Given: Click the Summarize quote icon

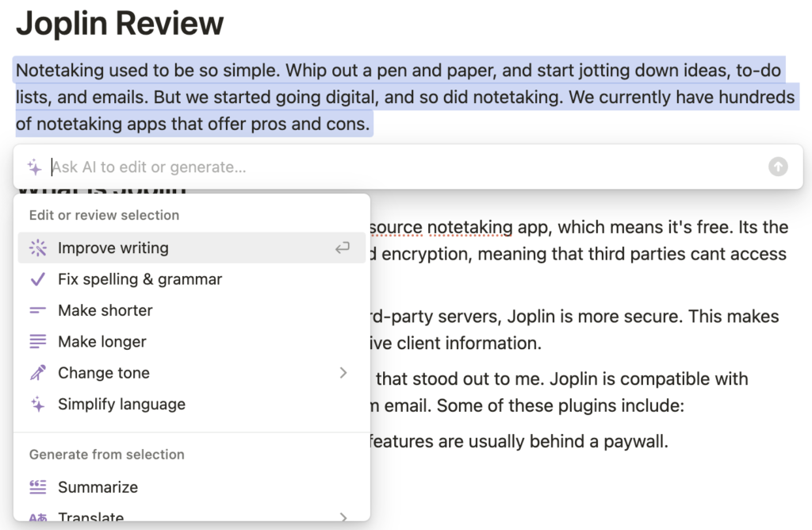Looking at the screenshot, I should 37,487.
